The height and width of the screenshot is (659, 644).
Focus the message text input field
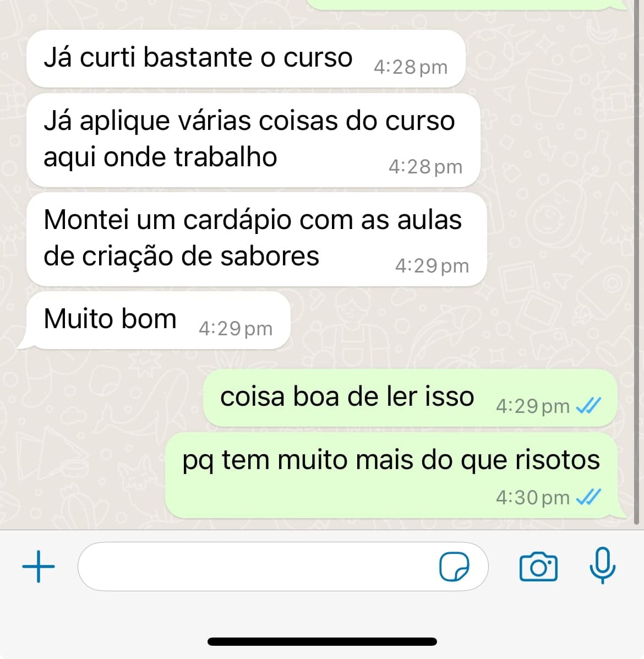[283, 567]
